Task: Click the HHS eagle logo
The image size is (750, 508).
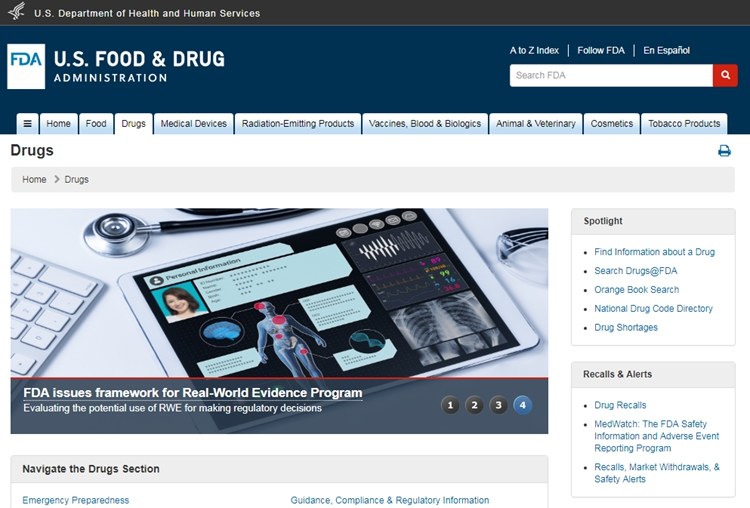Action: [17, 11]
